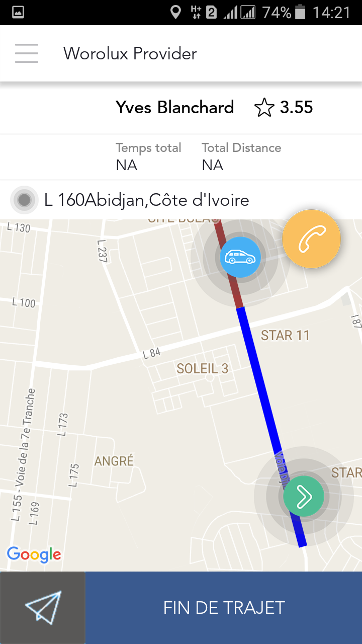Tap the grey location dot icon
362x644 pixels.
(24, 200)
